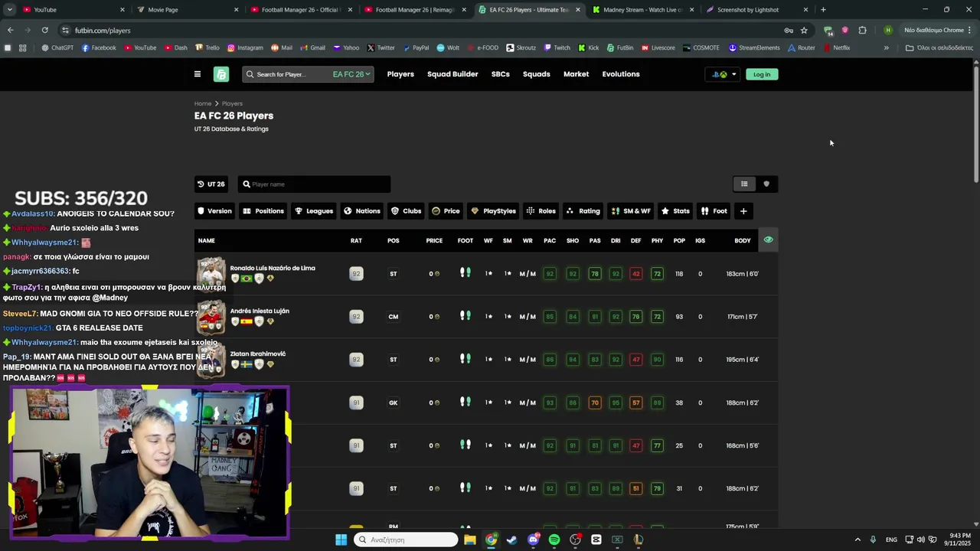Bookmark this page with the star icon
The width and height of the screenshot is (980, 551).
point(804,31)
